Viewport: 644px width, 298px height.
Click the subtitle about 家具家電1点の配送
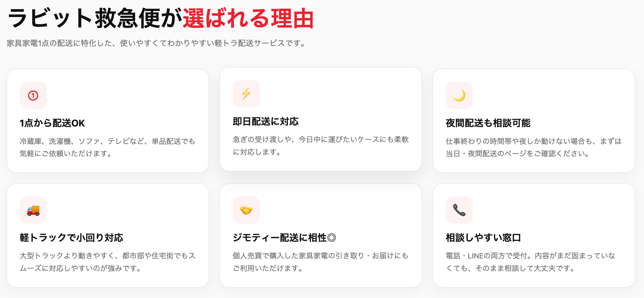tap(156, 43)
